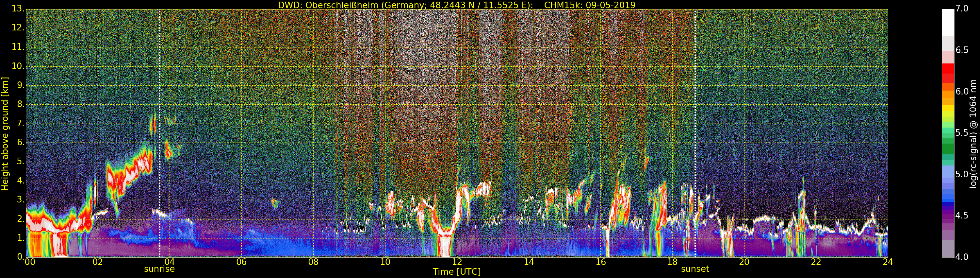
Task: Click the x-axis tick label '20'
Action: coord(744,262)
